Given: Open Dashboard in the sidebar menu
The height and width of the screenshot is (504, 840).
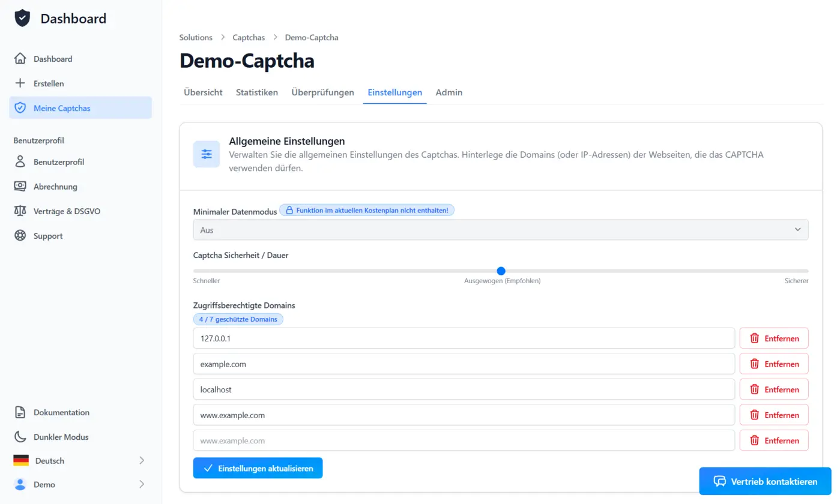Looking at the screenshot, I should tap(80, 59).
